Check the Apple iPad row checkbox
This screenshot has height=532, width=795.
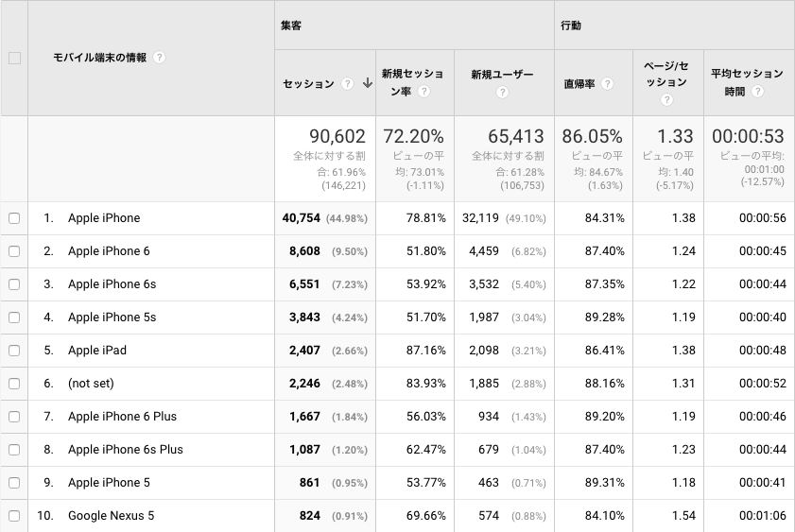tap(14, 351)
